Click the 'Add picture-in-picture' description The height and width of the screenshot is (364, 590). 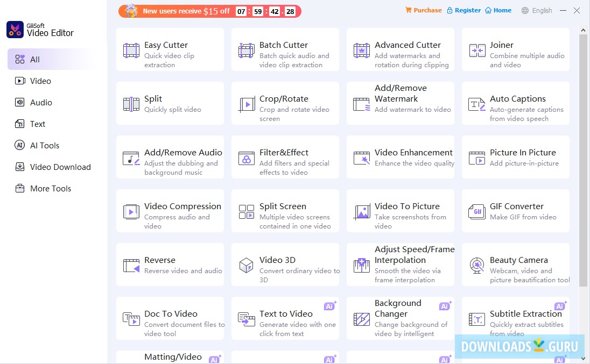tap(524, 163)
